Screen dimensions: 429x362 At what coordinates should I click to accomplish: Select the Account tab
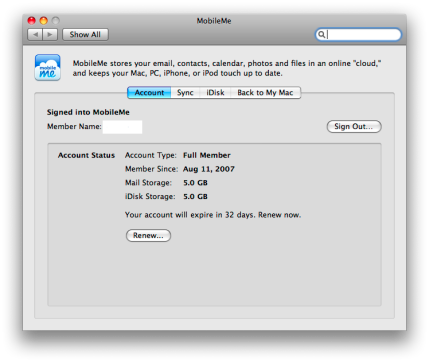(x=149, y=93)
